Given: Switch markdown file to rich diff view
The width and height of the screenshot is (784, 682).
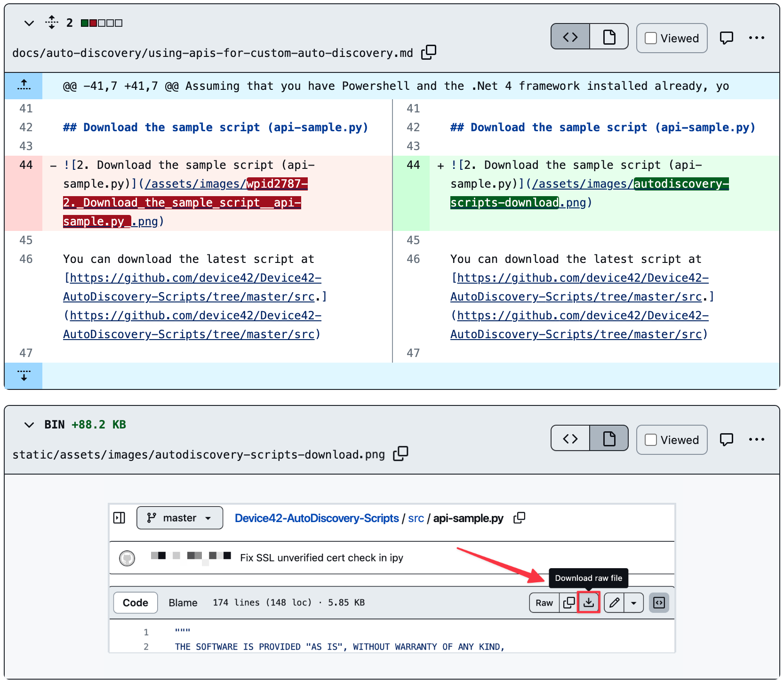Looking at the screenshot, I should (x=609, y=37).
